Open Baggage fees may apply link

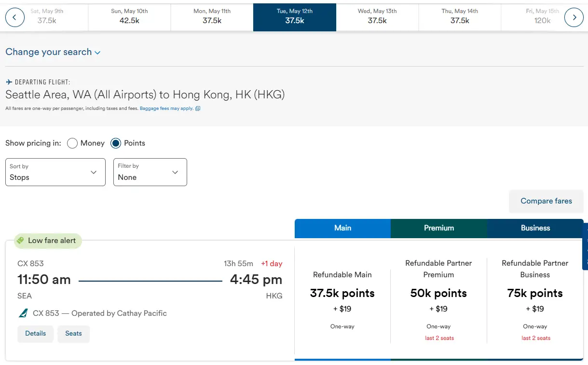(x=166, y=108)
